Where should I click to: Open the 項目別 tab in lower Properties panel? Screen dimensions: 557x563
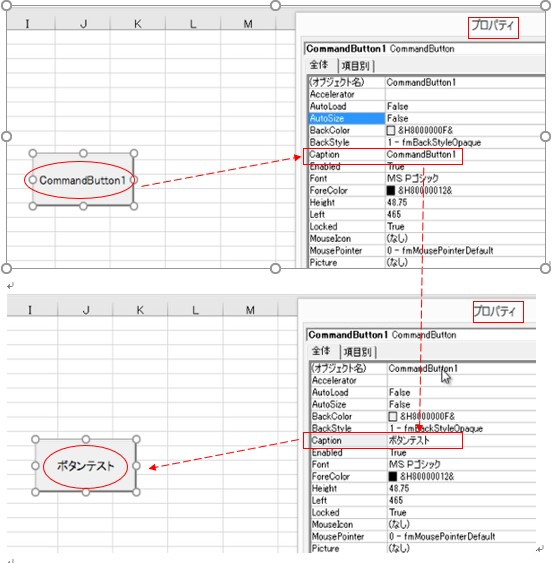357,352
